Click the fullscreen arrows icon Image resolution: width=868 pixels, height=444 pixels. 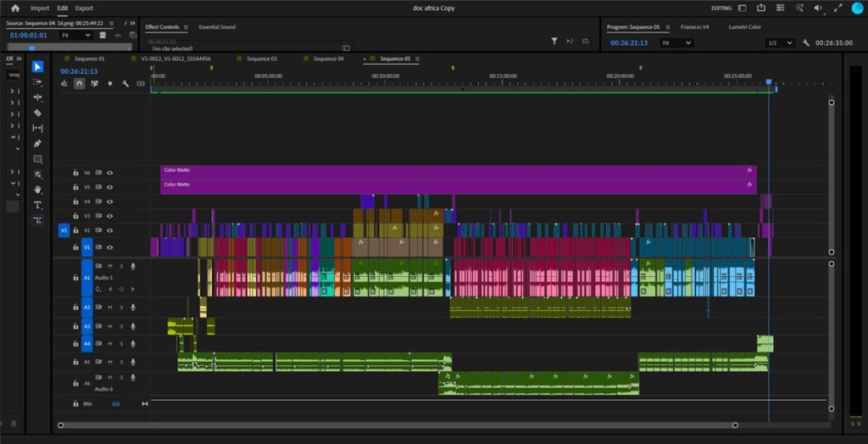coord(838,8)
